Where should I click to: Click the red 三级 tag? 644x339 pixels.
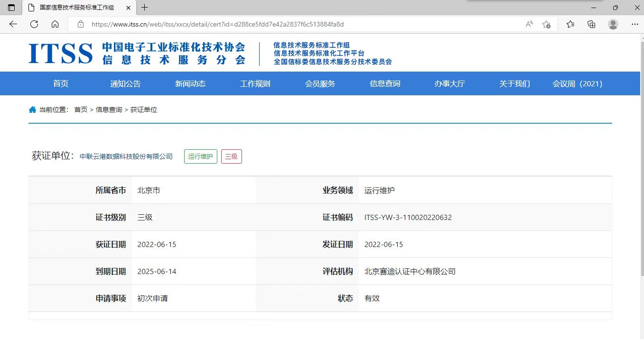[x=232, y=156]
